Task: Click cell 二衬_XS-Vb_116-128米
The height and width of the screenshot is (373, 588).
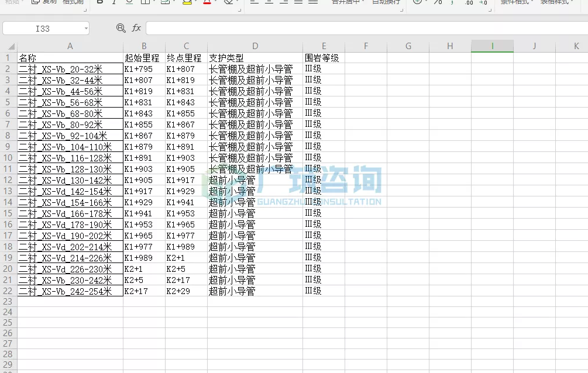Action: (70, 158)
